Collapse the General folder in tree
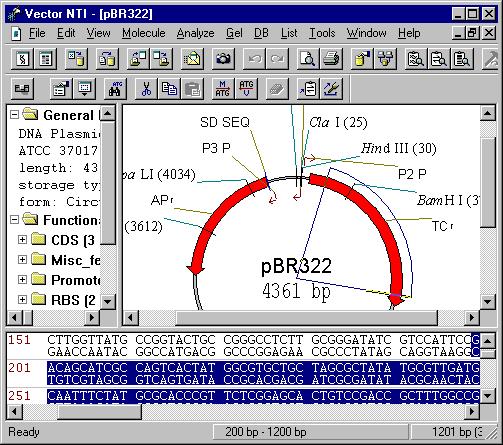The image size is (503, 445). tap(14, 115)
